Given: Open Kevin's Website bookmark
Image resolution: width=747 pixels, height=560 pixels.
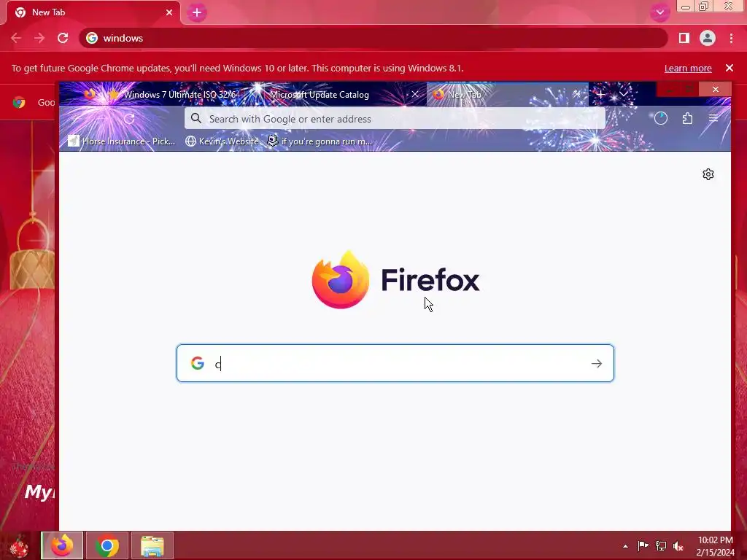Looking at the screenshot, I should coord(222,141).
